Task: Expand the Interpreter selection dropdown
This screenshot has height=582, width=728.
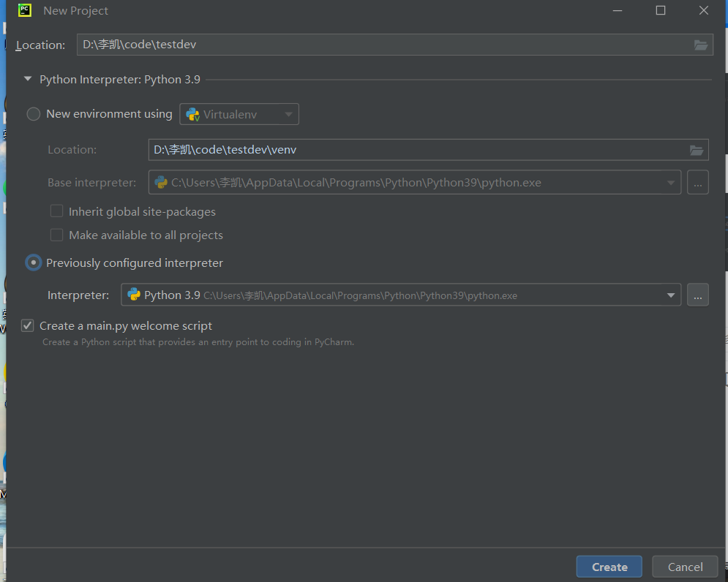Action: [x=670, y=295]
